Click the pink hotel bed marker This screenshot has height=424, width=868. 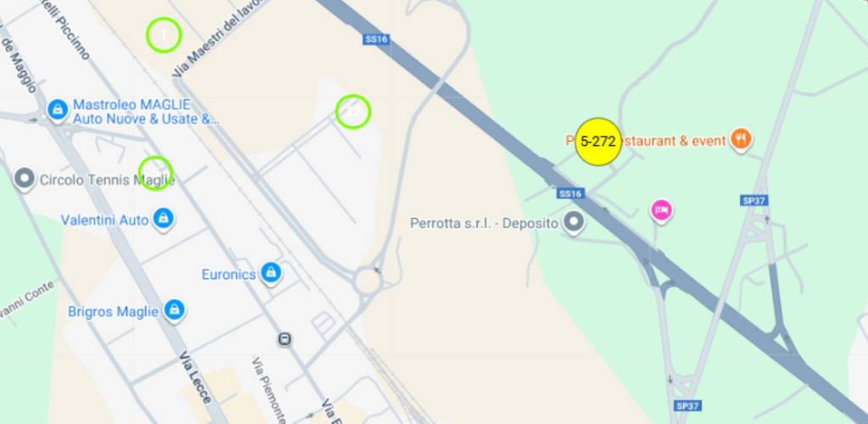[x=661, y=211]
